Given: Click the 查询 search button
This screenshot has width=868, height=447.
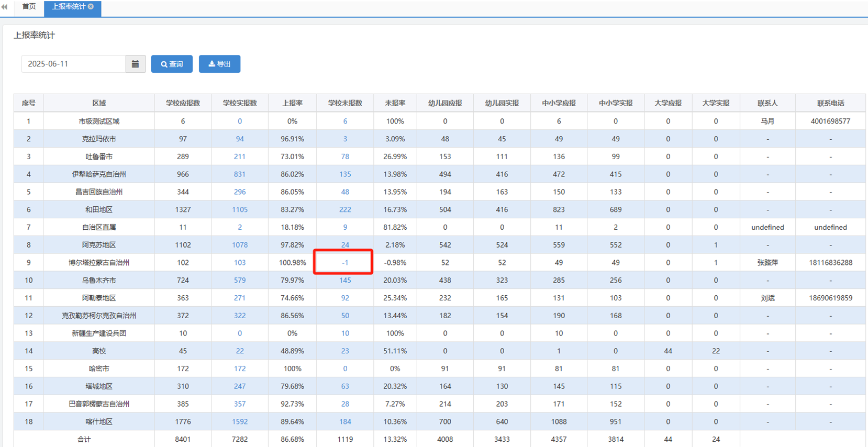Looking at the screenshot, I should click(172, 64).
